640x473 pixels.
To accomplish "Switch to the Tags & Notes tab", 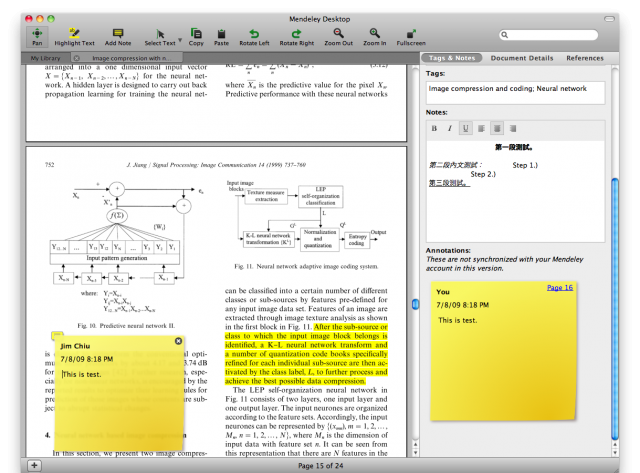I will pos(452,58).
